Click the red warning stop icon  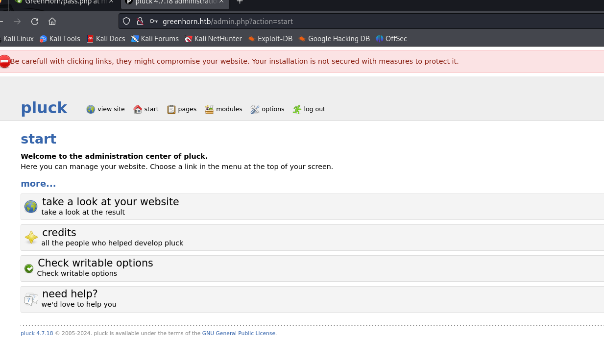(5, 61)
